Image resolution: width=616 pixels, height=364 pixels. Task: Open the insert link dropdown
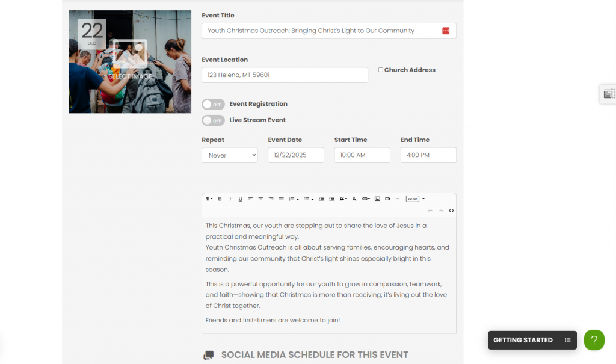(366, 199)
